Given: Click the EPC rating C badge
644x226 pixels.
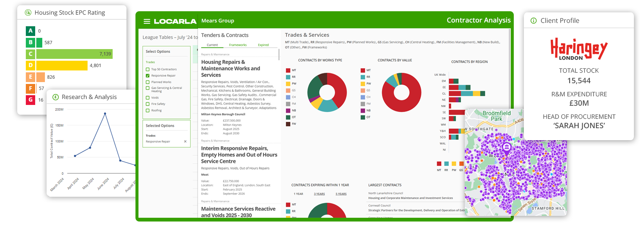Looking at the screenshot, I should pos(31,54).
